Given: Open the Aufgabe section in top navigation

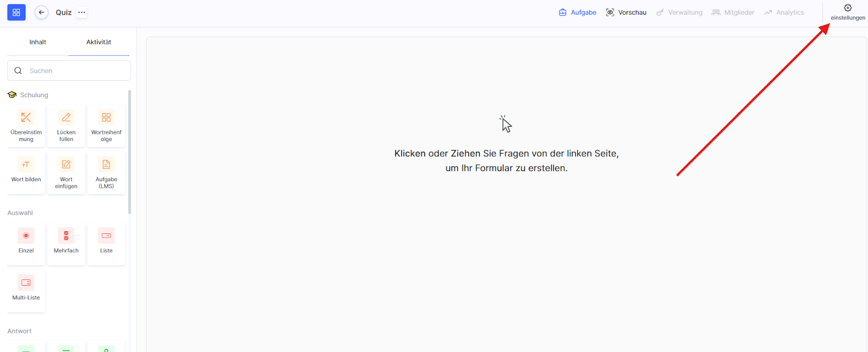Looking at the screenshot, I should 578,12.
